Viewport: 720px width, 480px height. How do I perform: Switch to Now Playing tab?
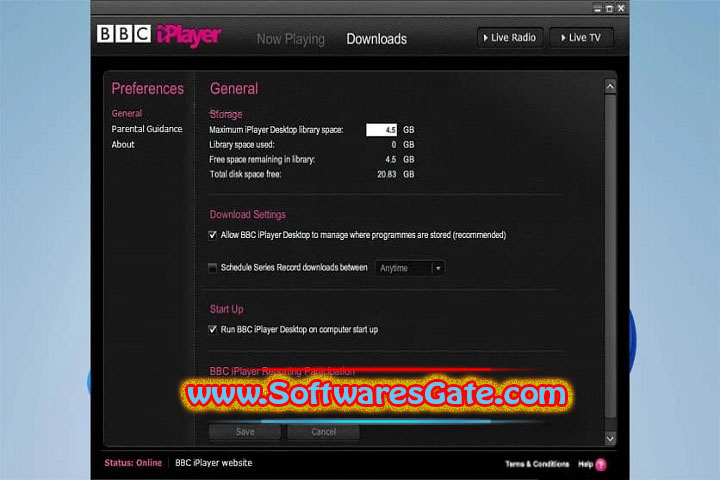[291, 39]
